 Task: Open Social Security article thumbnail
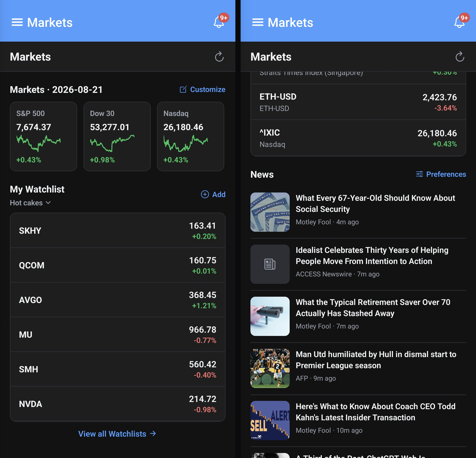270,212
